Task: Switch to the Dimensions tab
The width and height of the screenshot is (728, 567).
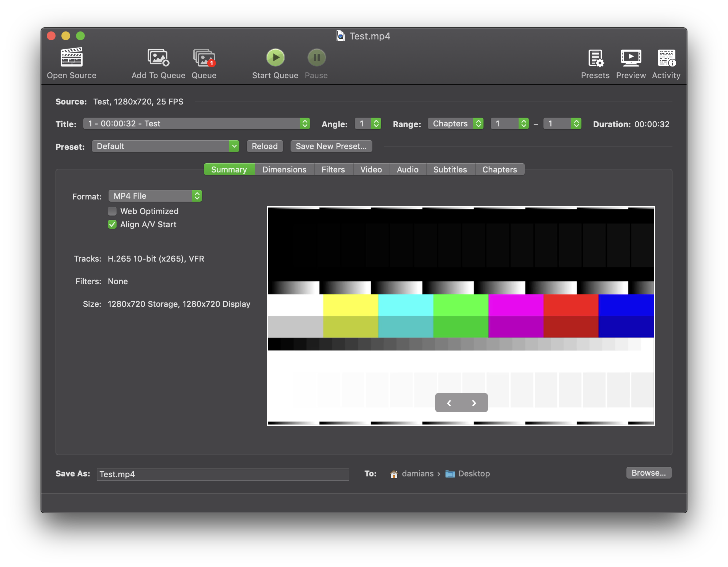Action: click(284, 170)
